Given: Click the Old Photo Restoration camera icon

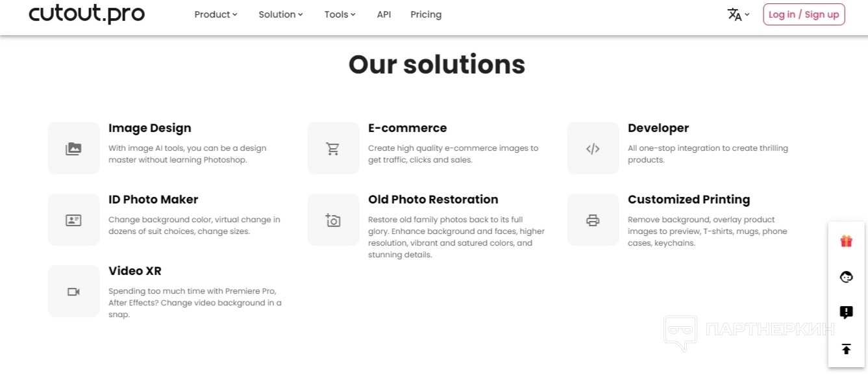Looking at the screenshot, I should (333, 220).
